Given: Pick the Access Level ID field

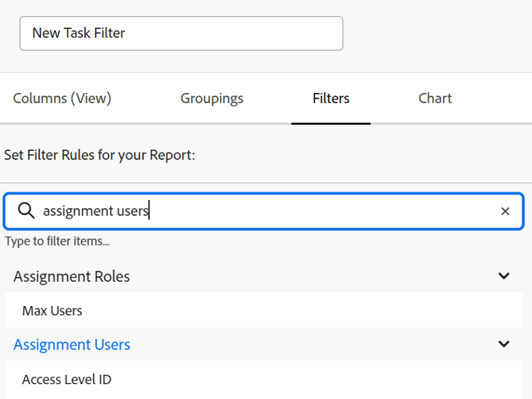Looking at the screenshot, I should tap(67, 379).
